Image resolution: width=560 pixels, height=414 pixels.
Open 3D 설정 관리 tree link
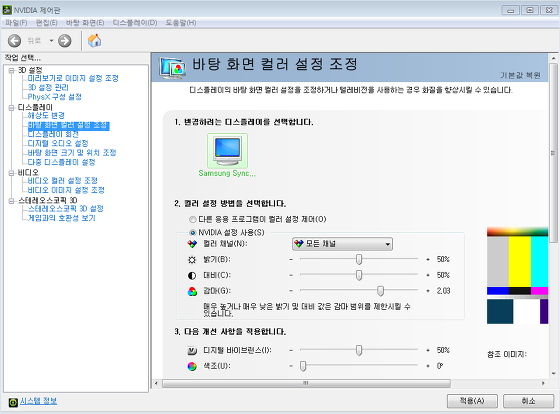pos(48,88)
